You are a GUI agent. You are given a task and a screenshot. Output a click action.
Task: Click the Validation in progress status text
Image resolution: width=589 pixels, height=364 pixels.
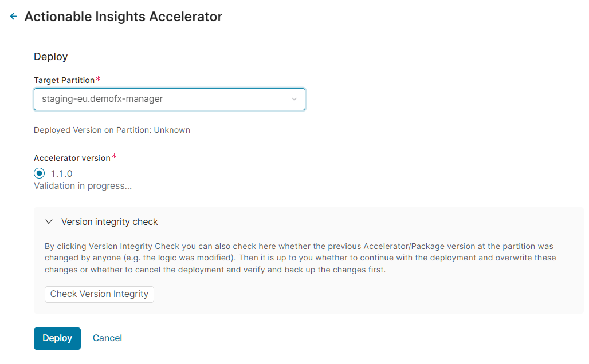click(x=83, y=186)
